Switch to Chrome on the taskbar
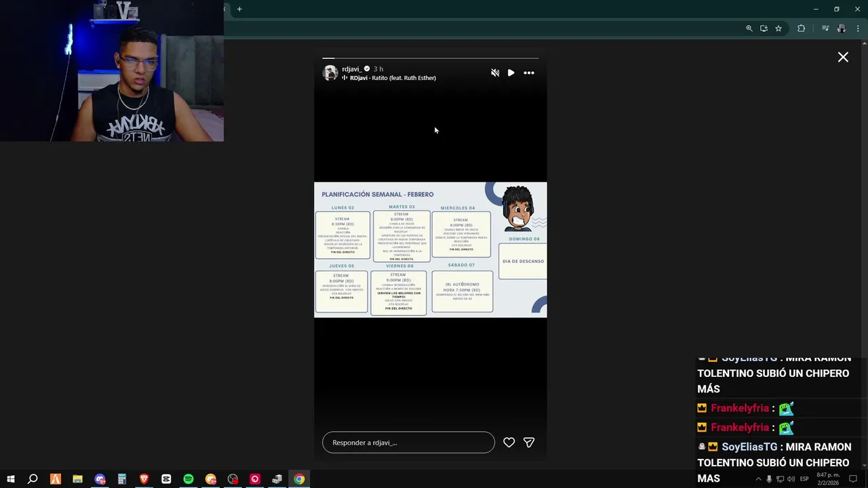Image resolution: width=868 pixels, height=488 pixels. (299, 479)
